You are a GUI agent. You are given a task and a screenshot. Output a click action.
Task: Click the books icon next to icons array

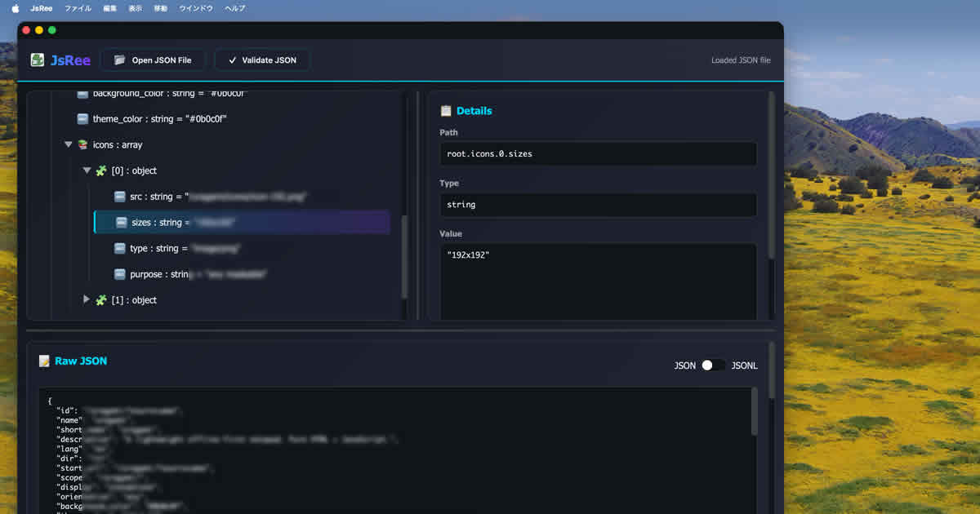(82, 144)
